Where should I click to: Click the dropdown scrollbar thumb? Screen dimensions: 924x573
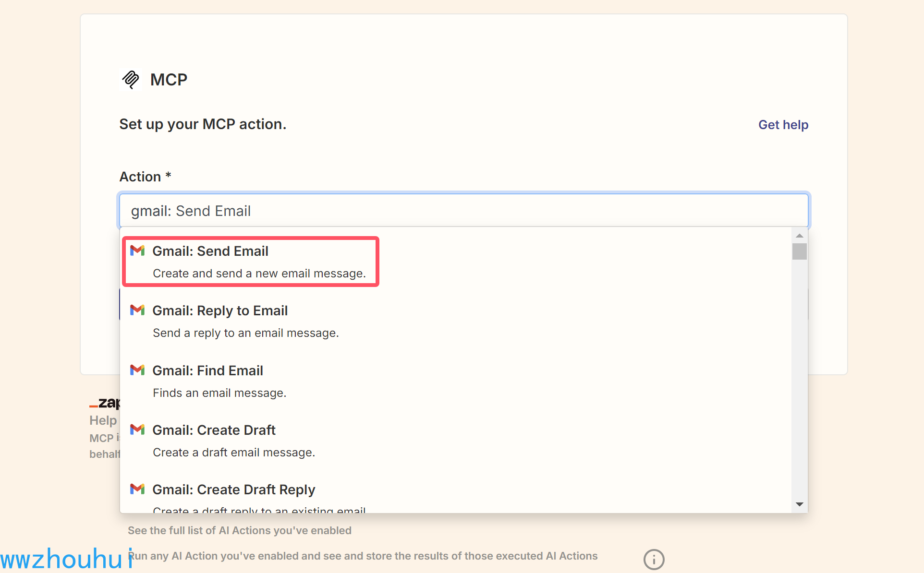pyautogui.click(x=799, y=251)
